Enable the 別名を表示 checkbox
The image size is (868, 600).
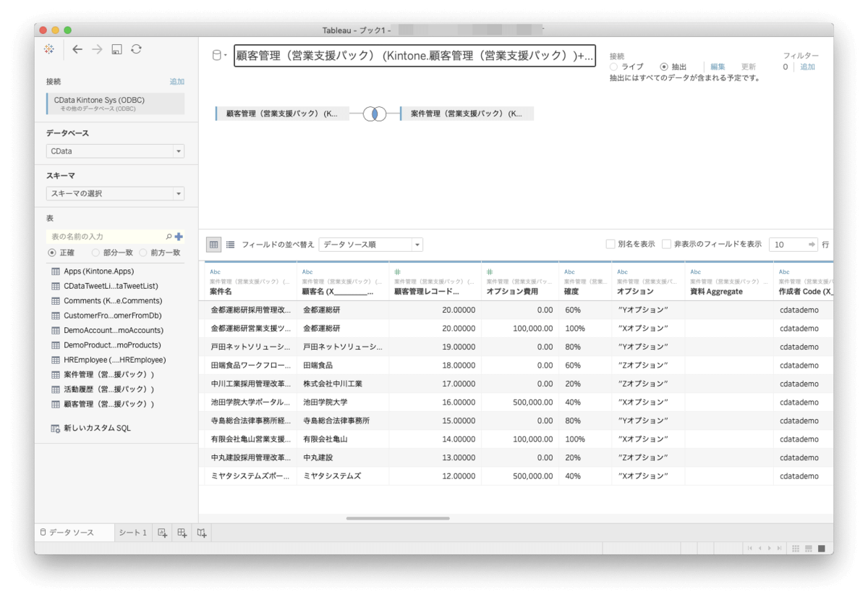coord(610,245)
